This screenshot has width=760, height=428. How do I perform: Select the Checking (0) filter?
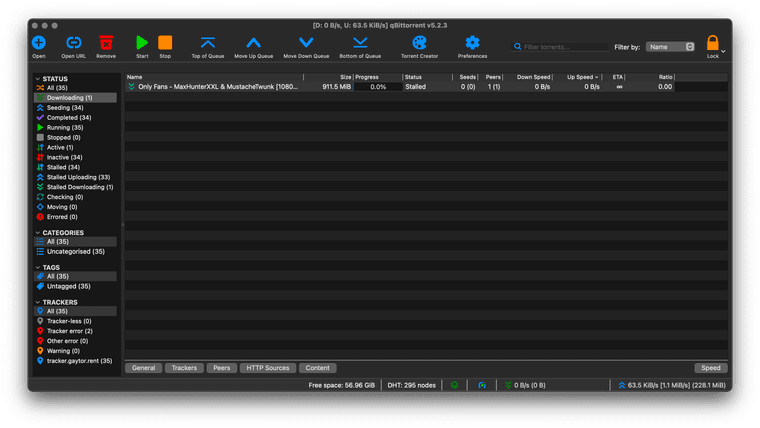click(75, 197)
